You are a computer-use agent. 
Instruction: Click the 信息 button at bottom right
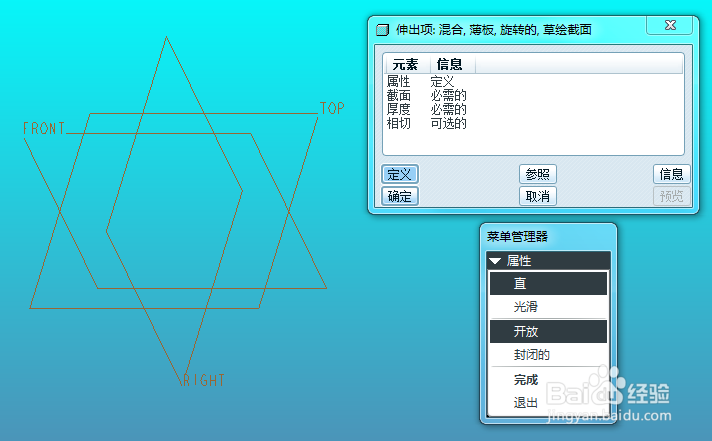[672, 174]
